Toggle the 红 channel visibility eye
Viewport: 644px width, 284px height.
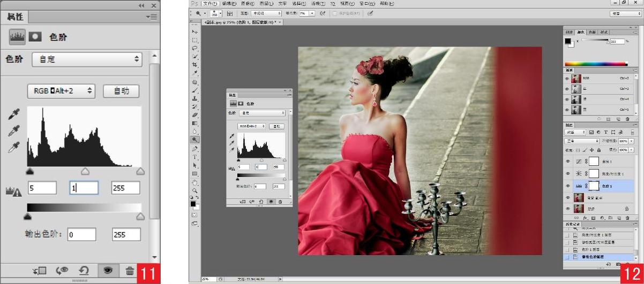coord(567,89)
